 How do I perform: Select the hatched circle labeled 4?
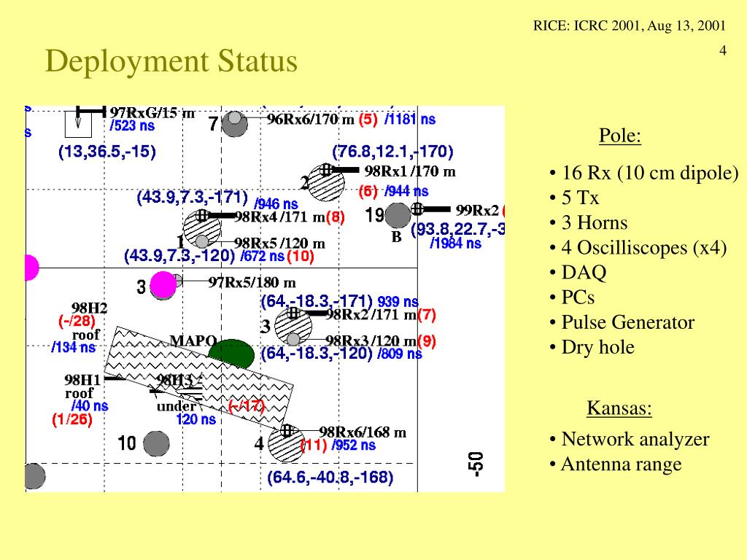coord(286,444)
